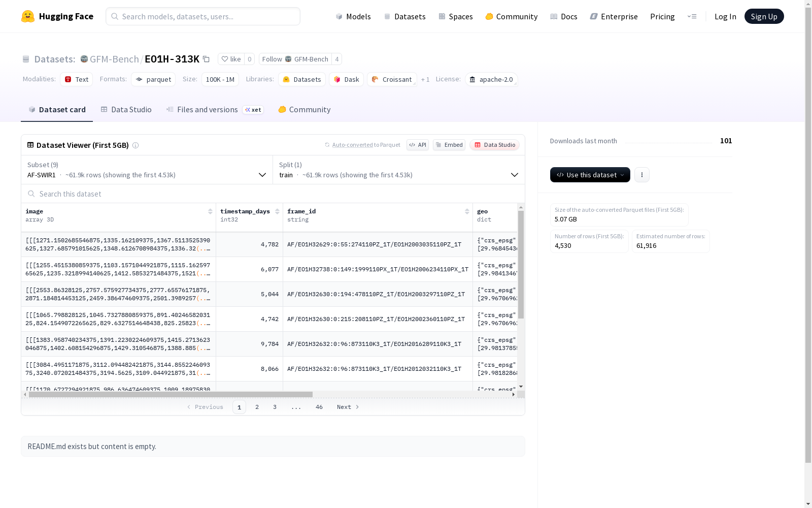Focus the Search this dataset field
The image size is (812, 508).
(x=273, y=194)
